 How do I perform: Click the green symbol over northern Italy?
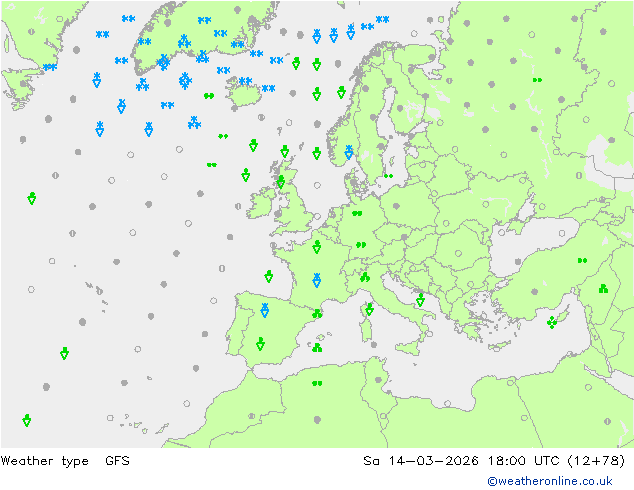(x=365, y=277)
